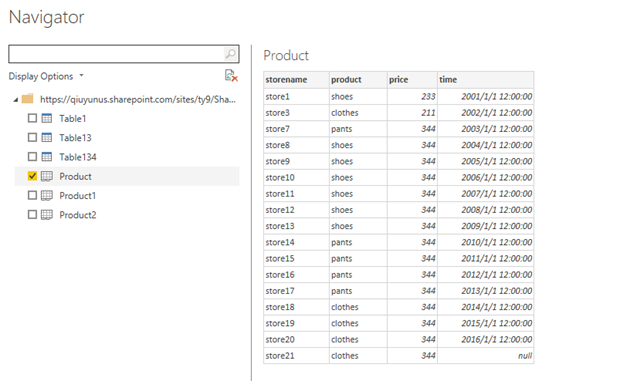Click the 2008/1/1 12:00:00 cell
Screen dimensions: 620x381
click(486, 210)
